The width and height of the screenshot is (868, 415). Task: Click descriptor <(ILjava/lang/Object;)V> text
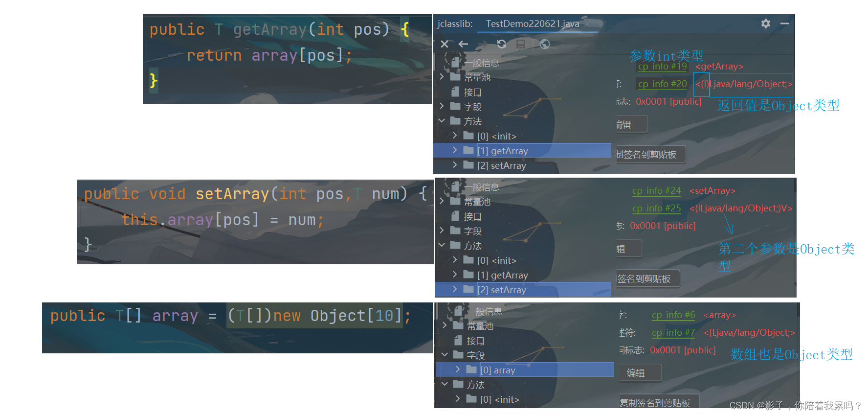(741, 208)
